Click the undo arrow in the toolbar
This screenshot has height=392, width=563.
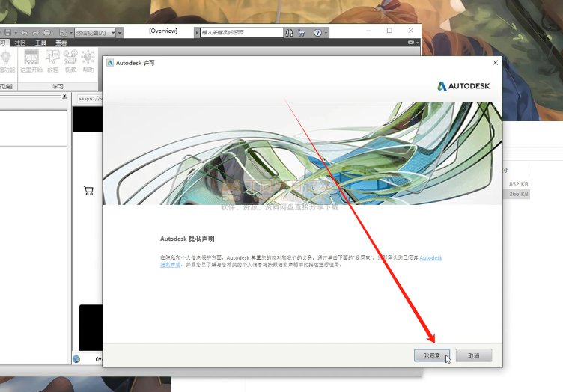click(x=25, y=33)
